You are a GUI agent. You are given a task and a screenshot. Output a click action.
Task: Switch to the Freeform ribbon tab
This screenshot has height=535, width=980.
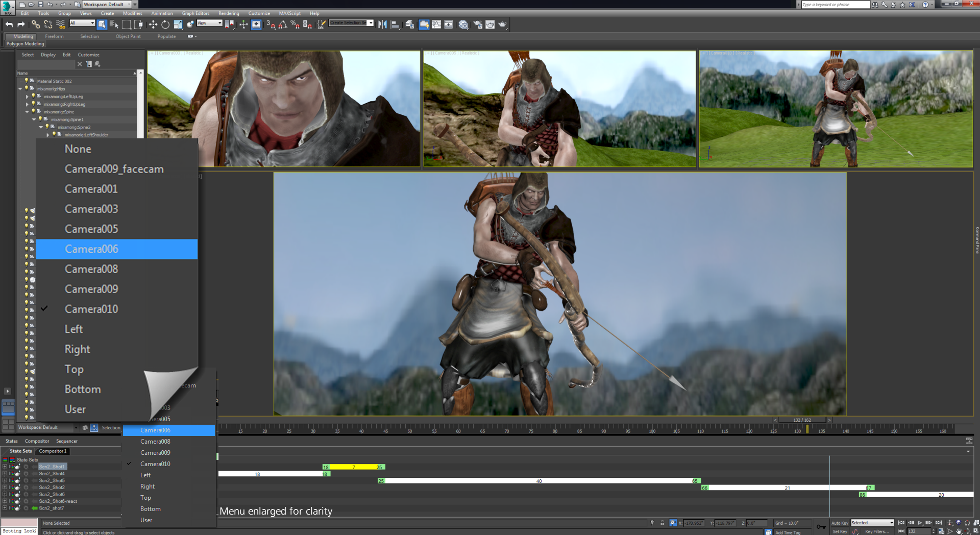coord(54,36)
